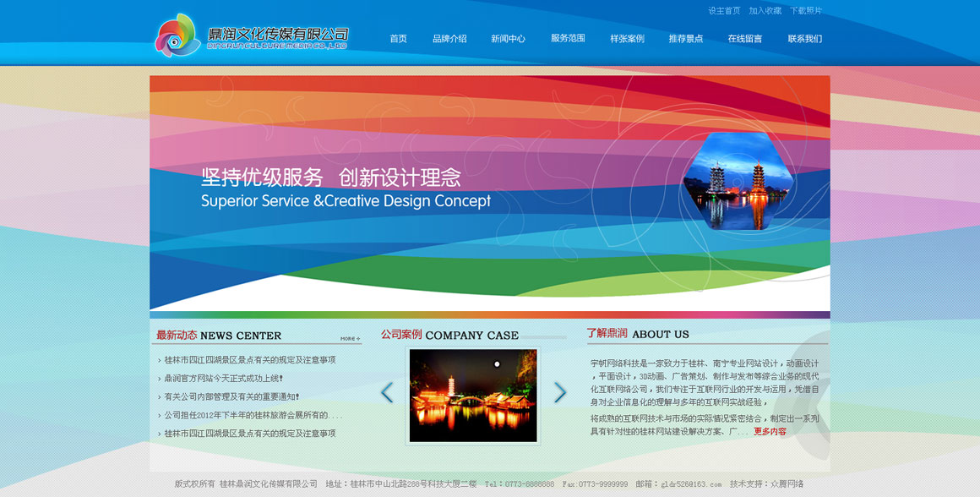Click the 设主首页 link at top
This screenshot has height=497, width=980.
pyautogui.click(x=724, y=11)
